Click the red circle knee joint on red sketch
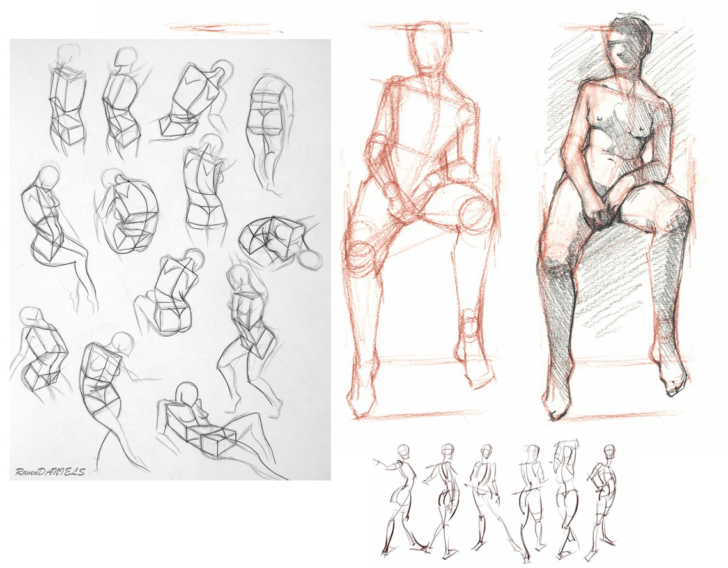This screenshot has height=568, width=728. (x=476, y=215)
